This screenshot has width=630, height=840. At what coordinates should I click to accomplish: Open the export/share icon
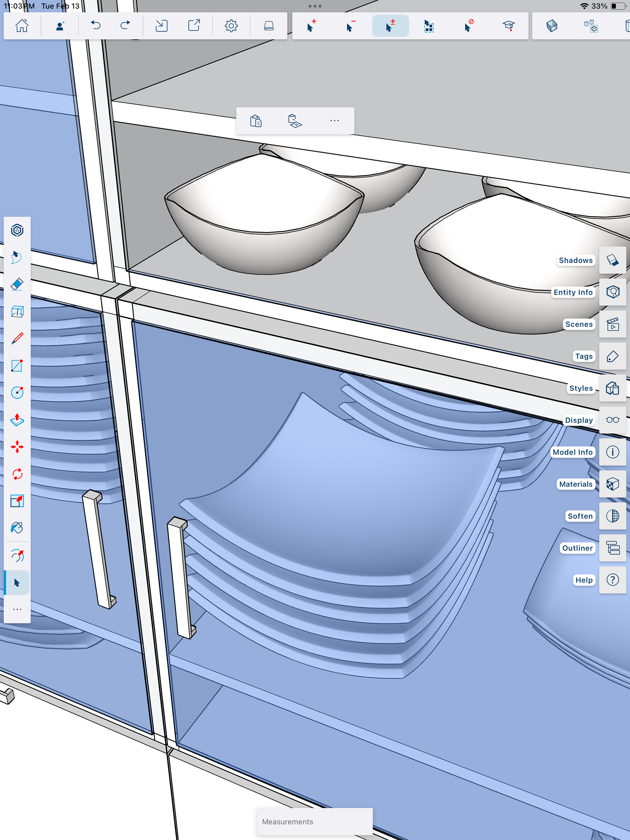click(x=194, y=26)
